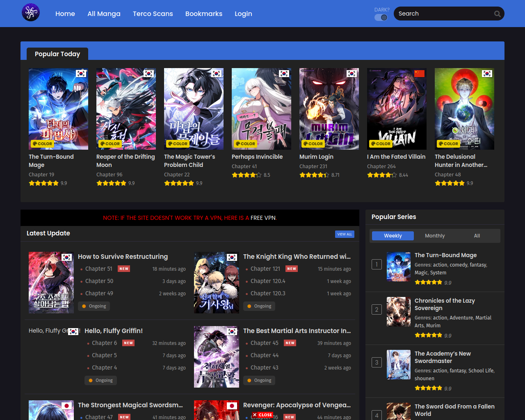
Task: Click NEW badge next to Chapter 121
Action: (292, 269)
